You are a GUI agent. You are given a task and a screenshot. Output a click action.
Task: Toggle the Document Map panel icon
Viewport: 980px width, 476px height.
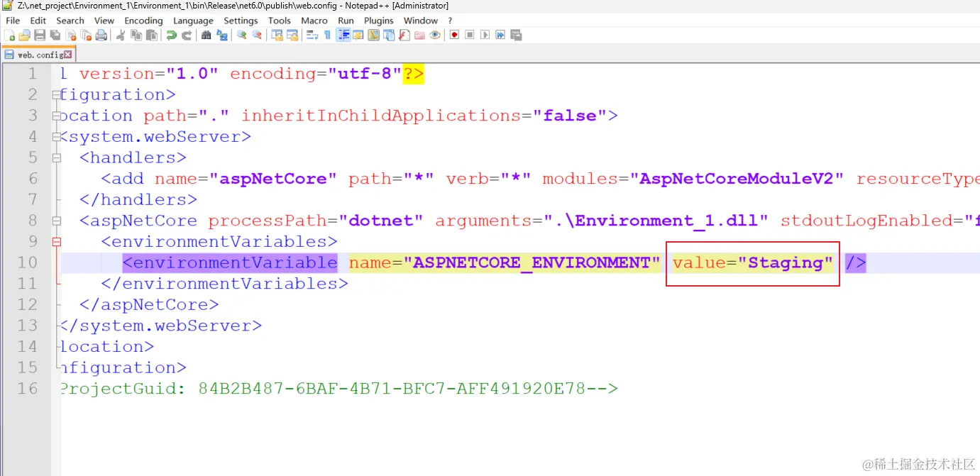point(374,35)
